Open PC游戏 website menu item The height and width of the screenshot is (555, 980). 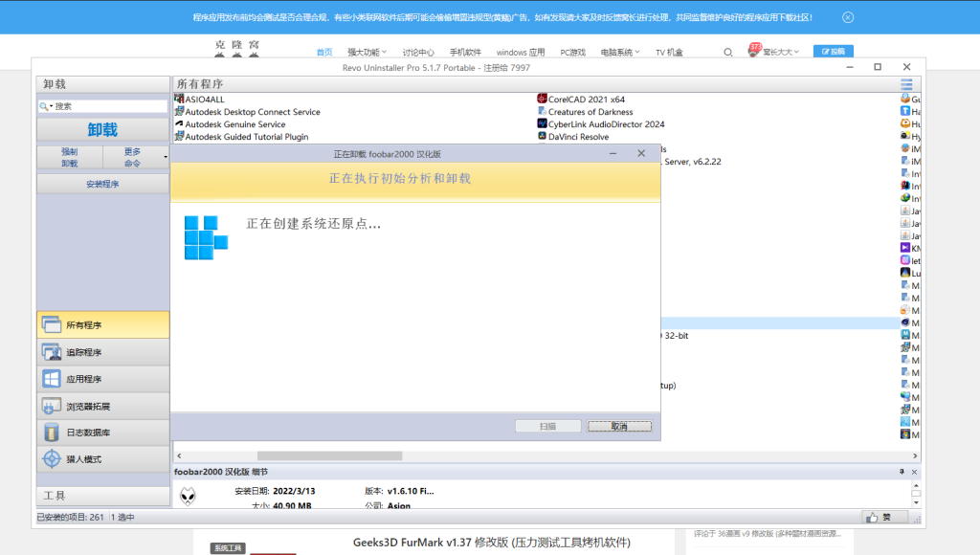[x=572, y=53]
